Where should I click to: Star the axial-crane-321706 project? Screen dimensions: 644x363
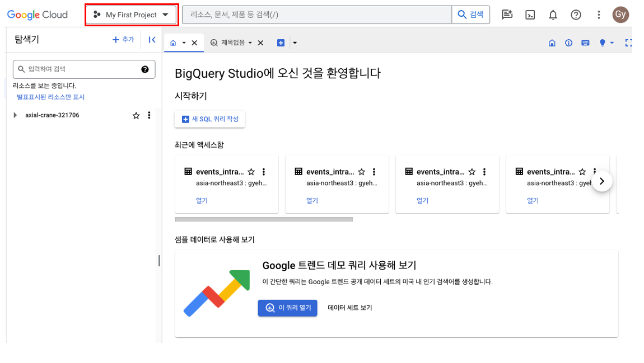click(x=136, y=116)
